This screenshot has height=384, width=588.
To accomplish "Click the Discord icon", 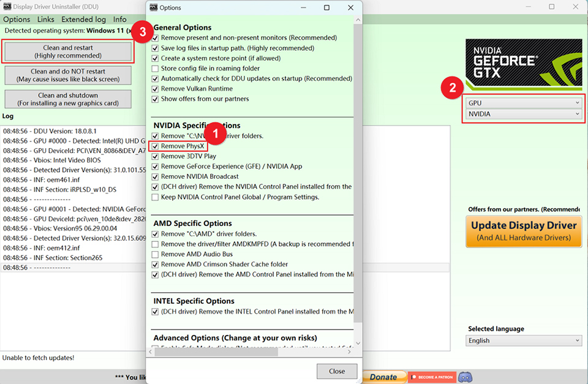I will pyautogui.click(x=466, y=377).
